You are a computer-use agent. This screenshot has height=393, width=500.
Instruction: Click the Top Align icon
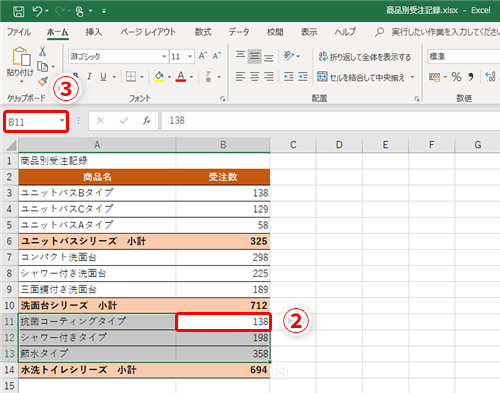pyautogui.click(x=240, y=56)
